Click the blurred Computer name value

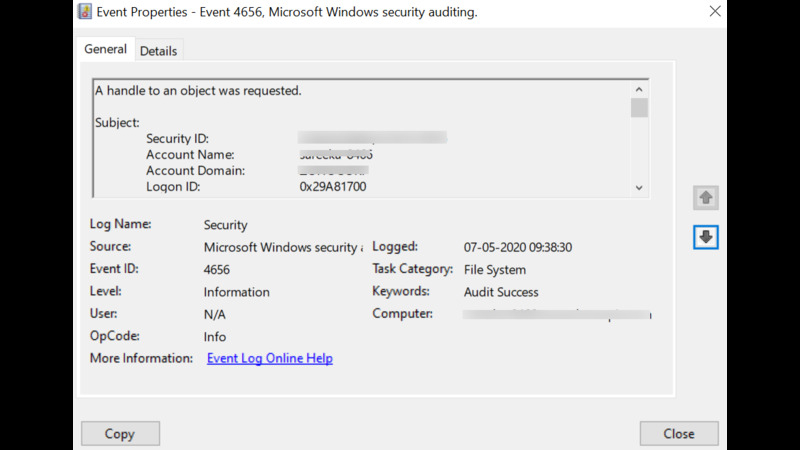[x=557, y=314]
